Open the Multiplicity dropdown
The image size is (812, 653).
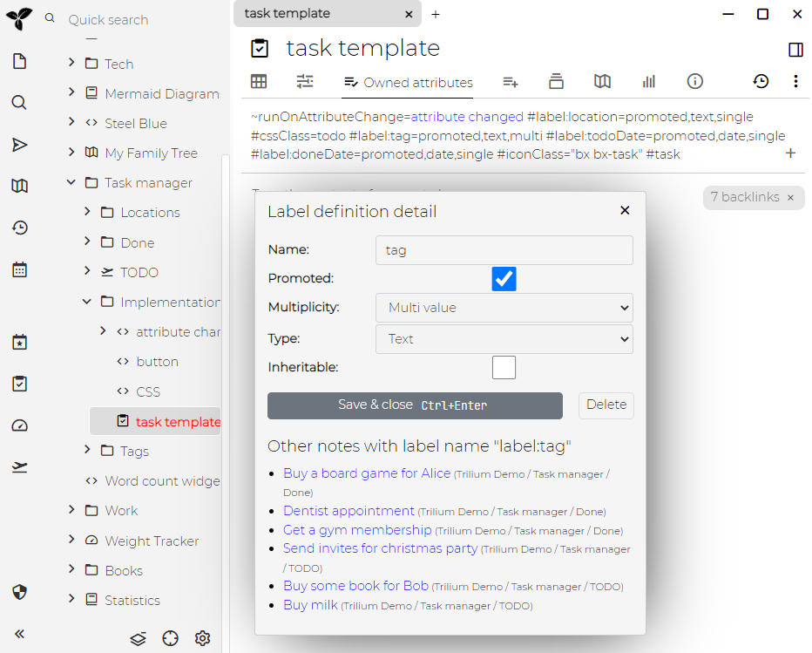pyautogui.click(x=504, y=308)
